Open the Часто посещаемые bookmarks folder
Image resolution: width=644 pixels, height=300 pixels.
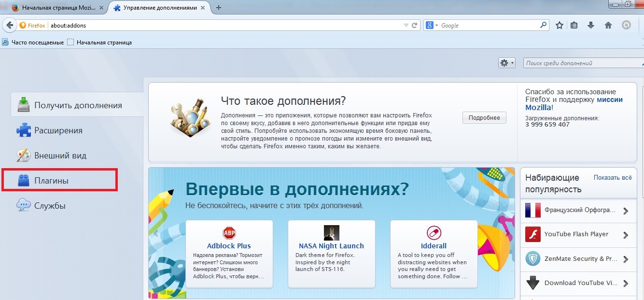coord(33,43)
